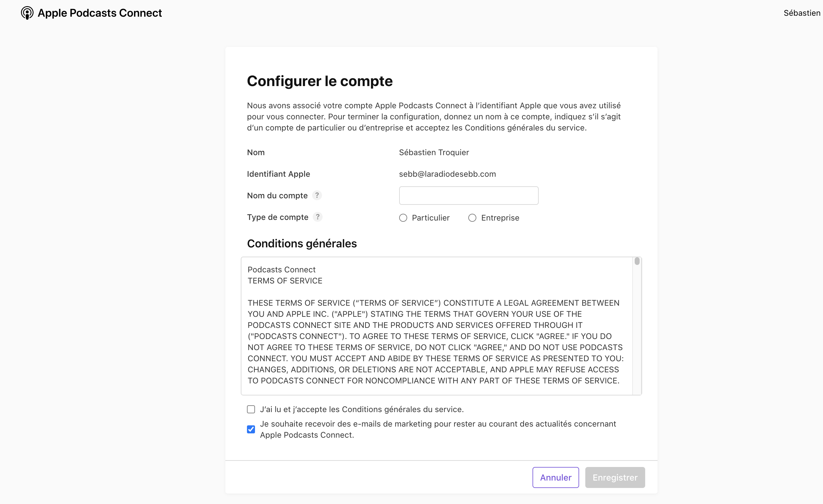Uncheck the marketing e-mails checkbox
Viewport: 823px width, 504px height.
(251, 429)
